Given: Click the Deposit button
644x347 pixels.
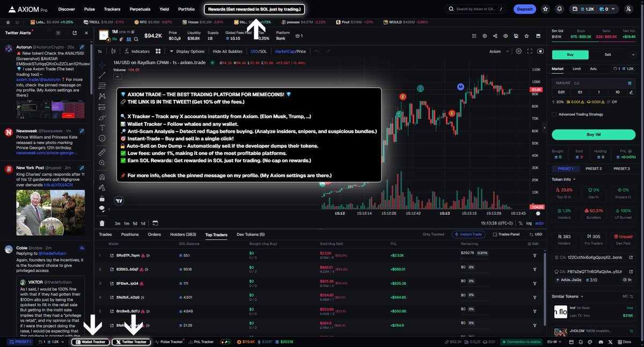Looking at the screenshot, I should (524, 9).
